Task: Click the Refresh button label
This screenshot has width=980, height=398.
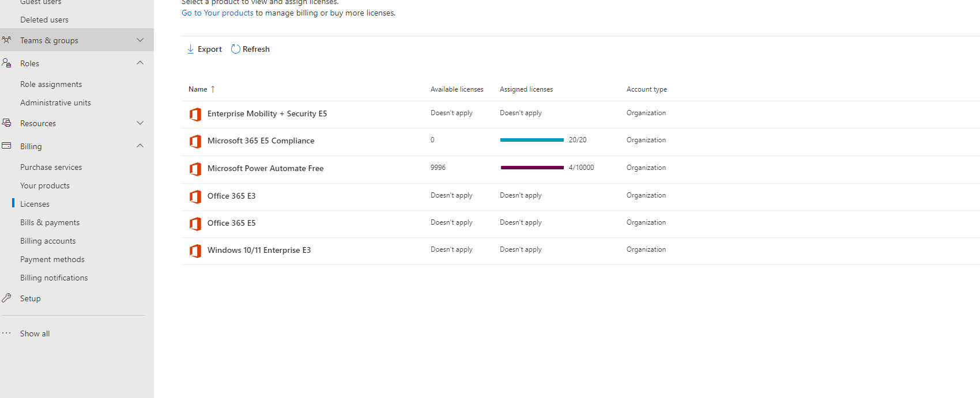Action: pos(256,49)
